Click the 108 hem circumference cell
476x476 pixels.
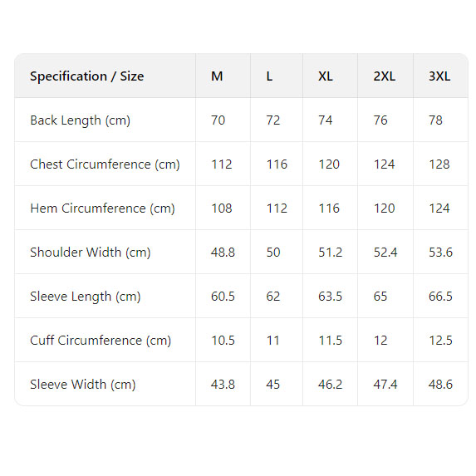pos(222,209)
